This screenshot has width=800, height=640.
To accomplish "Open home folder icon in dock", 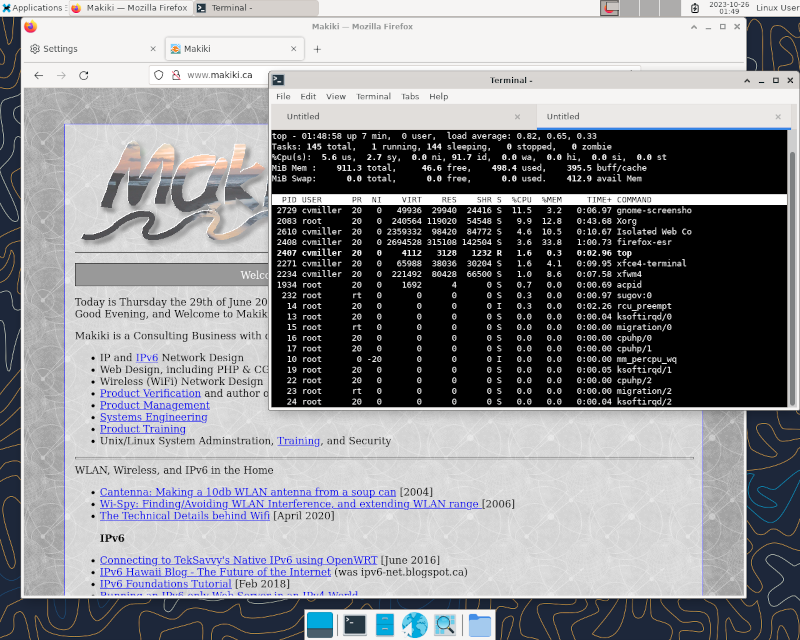I will pos(480,625).
